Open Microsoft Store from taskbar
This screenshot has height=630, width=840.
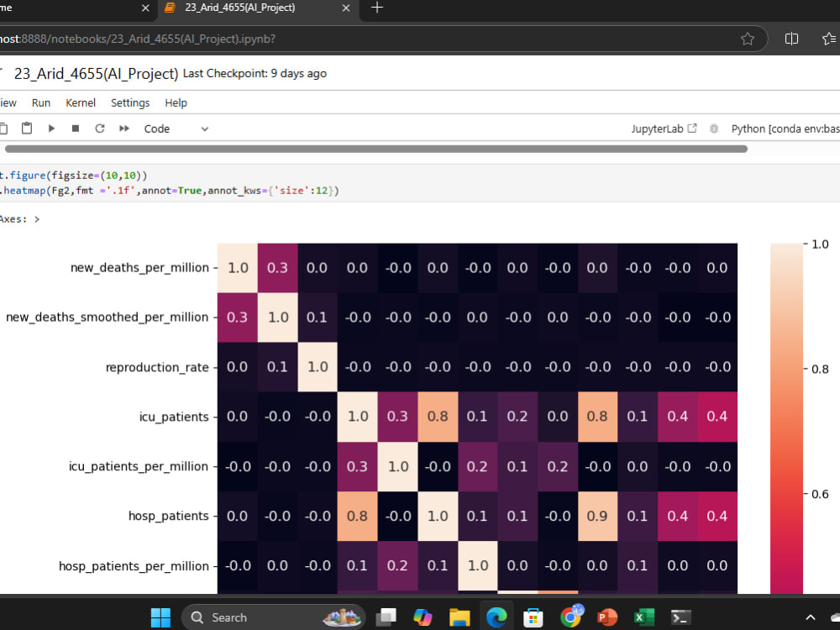click(533, 617)
